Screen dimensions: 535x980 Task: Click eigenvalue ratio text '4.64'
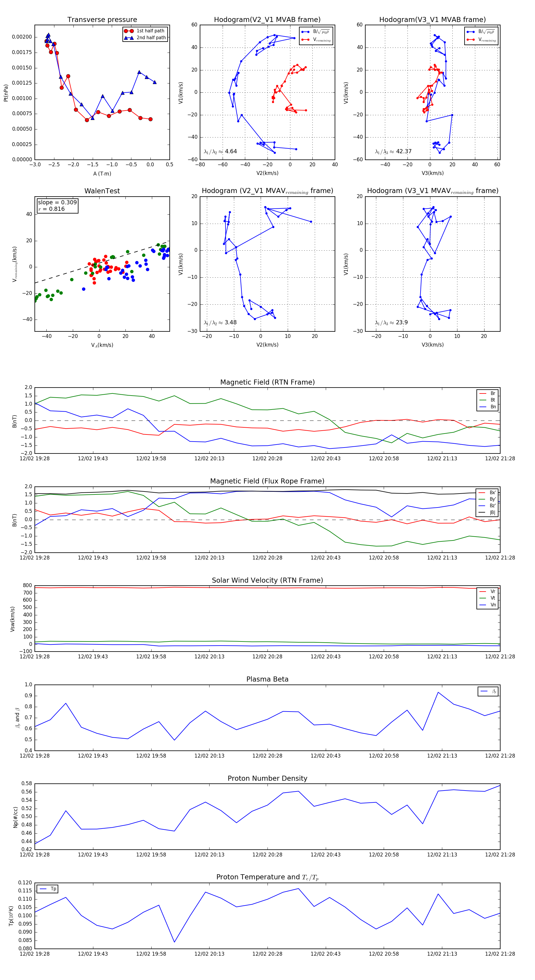point(231,151)
